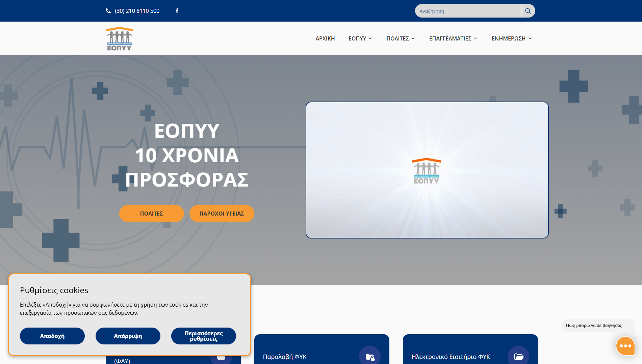Click into the Αναζήτηση search field
The height and width of the screenshot is (364, 642).
[x=468, y=11]
